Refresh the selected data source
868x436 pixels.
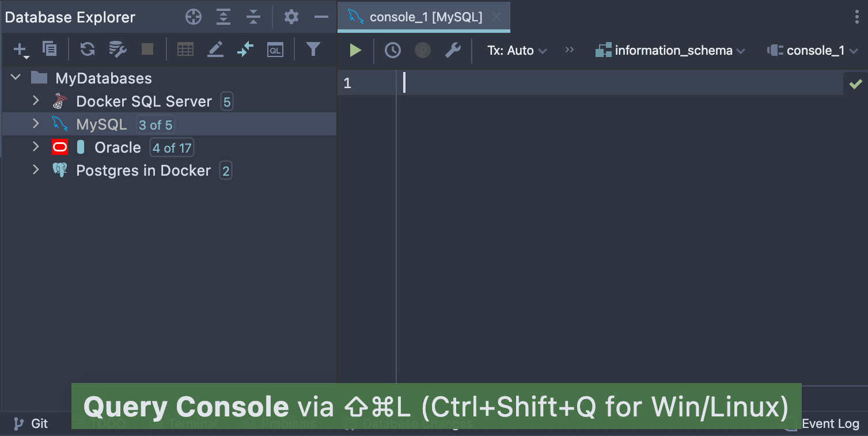tap(88, 50)
